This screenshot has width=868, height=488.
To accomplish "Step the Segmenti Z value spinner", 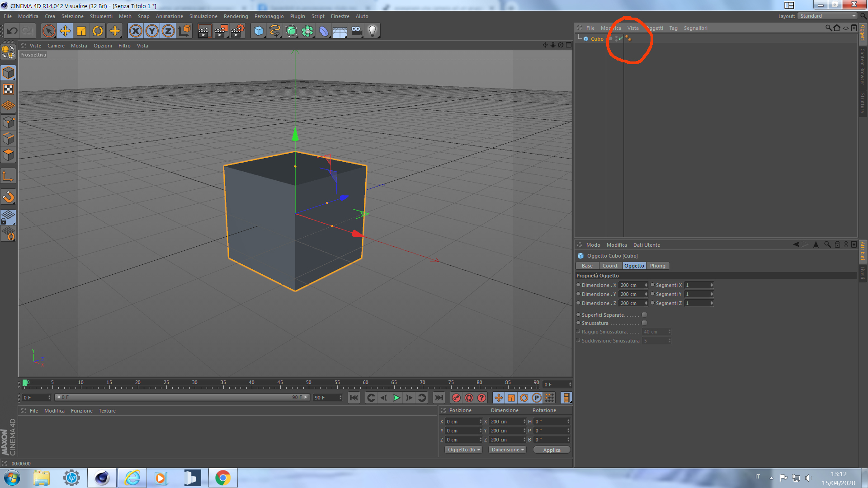I will (x=712, y=303).
